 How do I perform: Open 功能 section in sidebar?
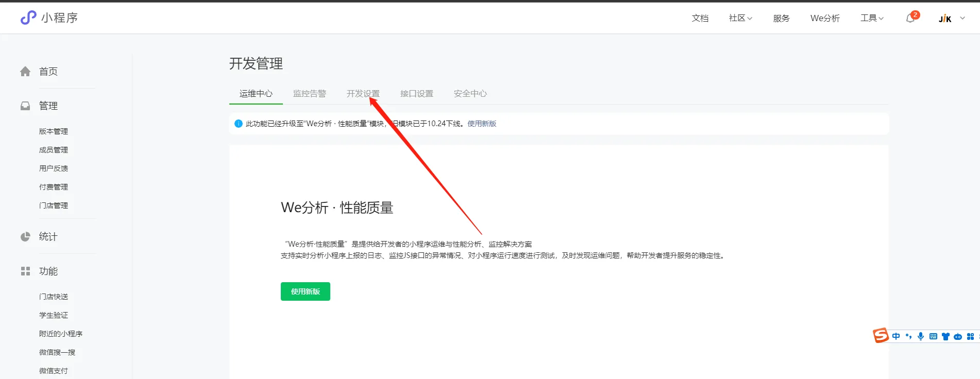(48, 271)
